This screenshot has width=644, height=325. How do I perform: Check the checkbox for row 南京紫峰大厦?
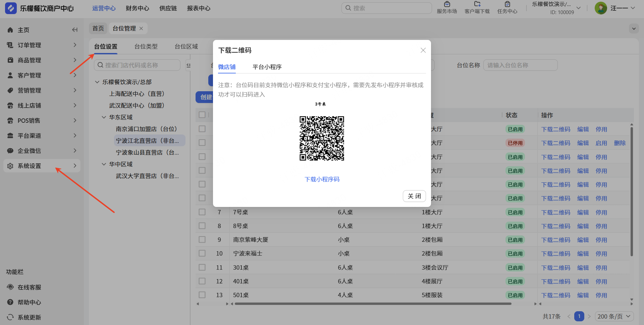(202, 239)
